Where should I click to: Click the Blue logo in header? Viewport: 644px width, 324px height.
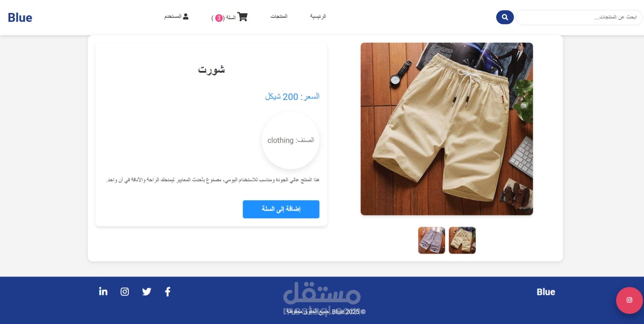pos(20,17)
